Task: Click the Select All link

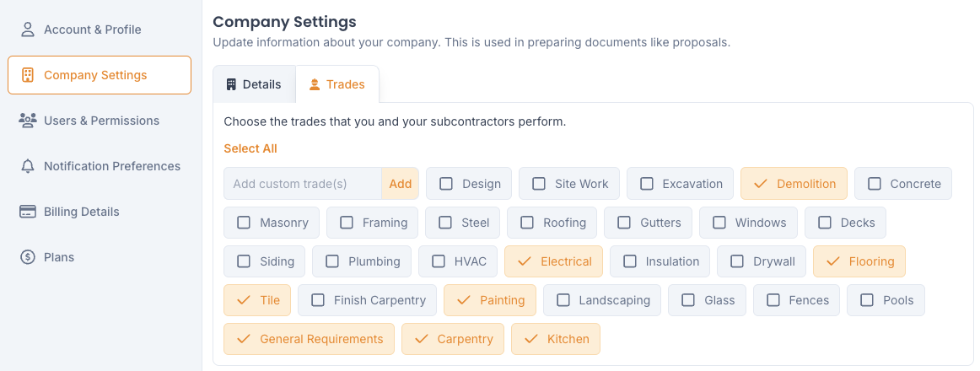Action: (250, 148)
